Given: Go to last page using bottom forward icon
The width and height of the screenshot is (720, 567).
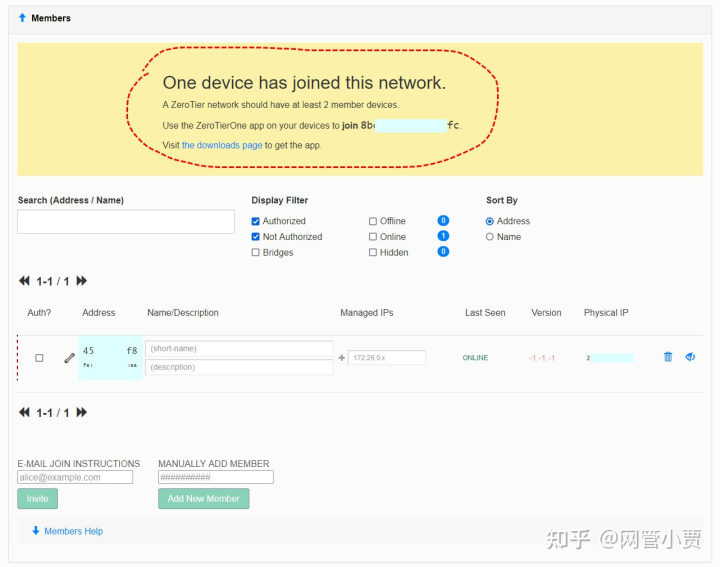Looking at the screenshot, I should click(81, 412).
